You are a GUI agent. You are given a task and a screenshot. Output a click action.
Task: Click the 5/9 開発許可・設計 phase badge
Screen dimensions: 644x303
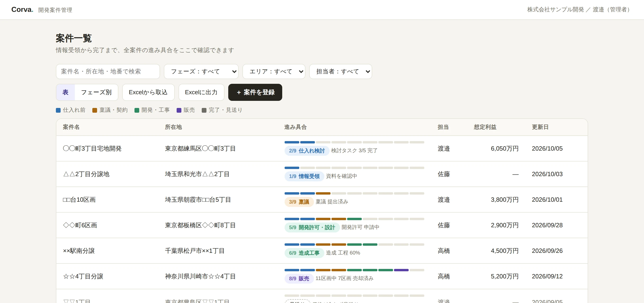(x=312, y=227)
